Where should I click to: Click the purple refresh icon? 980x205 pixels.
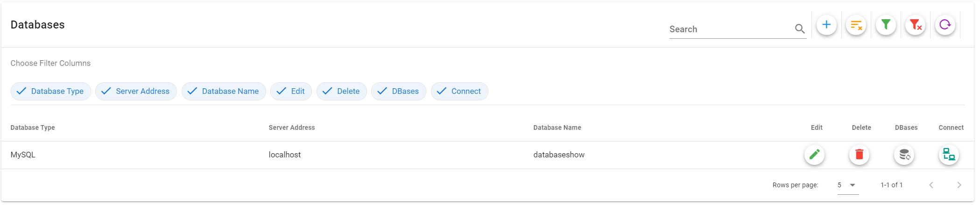(x=945, y=25)
